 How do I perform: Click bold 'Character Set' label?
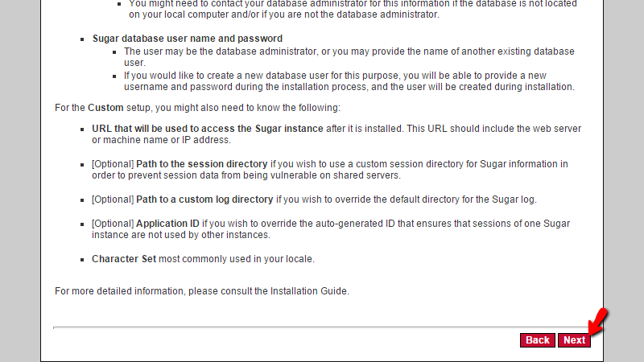point(124,259)
